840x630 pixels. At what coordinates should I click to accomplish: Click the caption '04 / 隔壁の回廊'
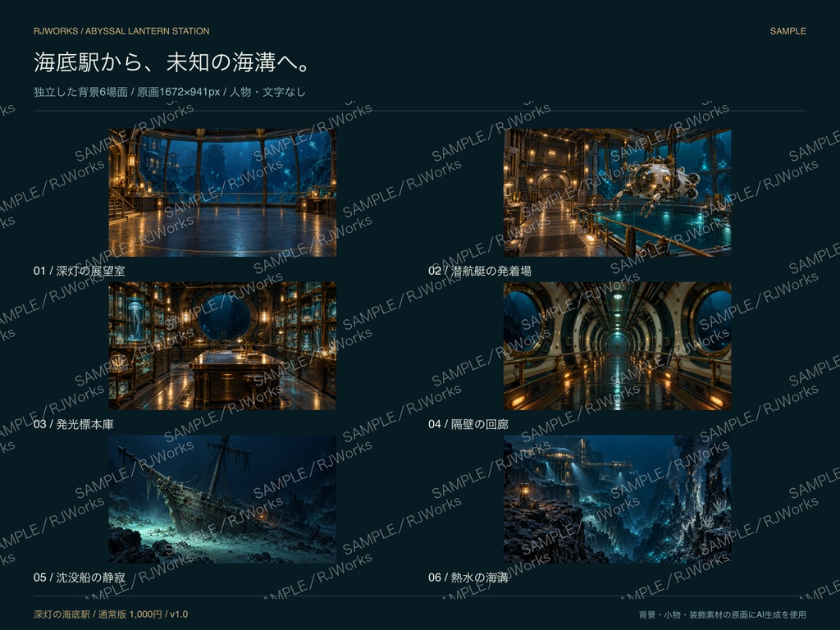click(x=468, y=424)
